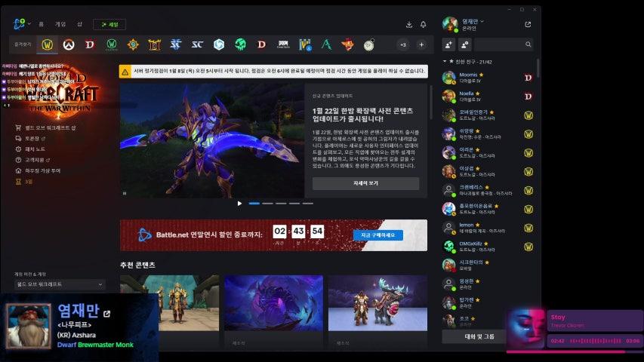Screen dimensions: 644x362
Task: Select the Crash Bandicoot icon
Action: (347, 44)
